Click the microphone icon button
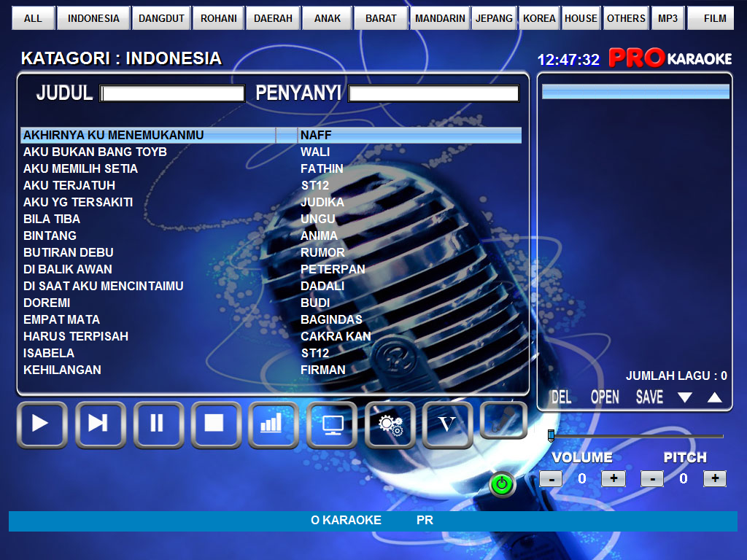 pos(503,420)
